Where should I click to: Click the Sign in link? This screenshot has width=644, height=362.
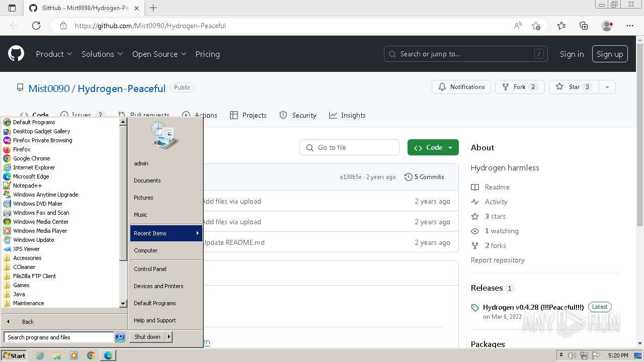(x=572, y=54)
